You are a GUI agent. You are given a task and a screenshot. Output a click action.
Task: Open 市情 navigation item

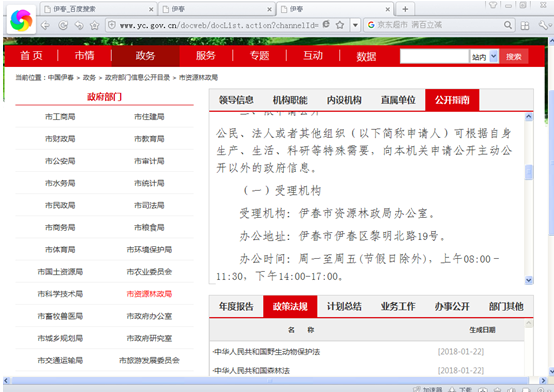[x=84, y=55]
